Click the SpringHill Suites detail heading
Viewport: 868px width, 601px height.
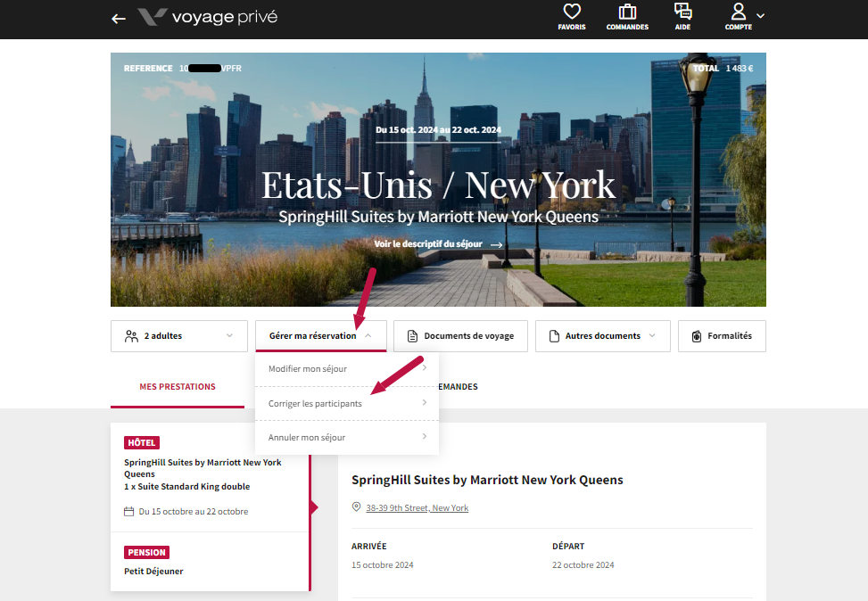click(487, 480)
